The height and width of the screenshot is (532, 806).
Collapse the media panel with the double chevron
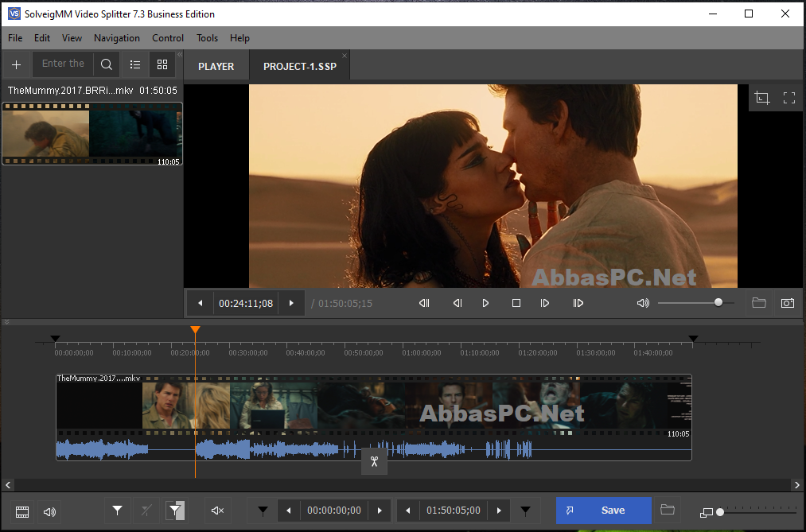tap(180, 54)
